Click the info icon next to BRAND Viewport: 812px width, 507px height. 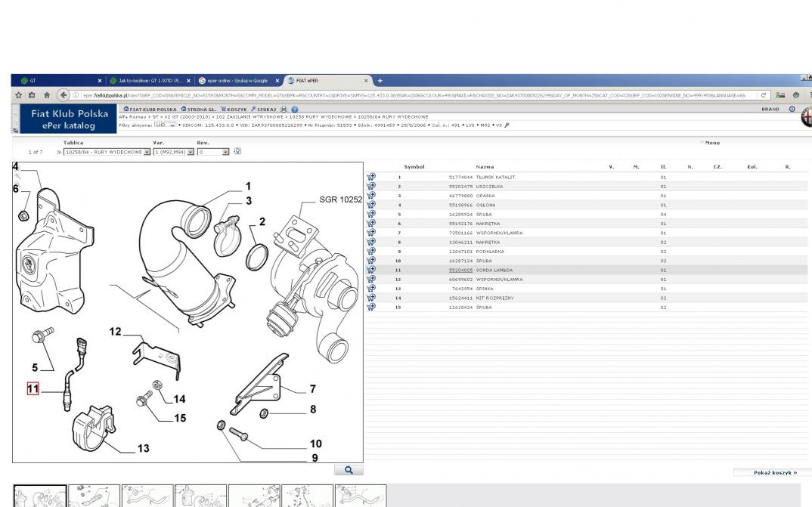tap(792, 109)
